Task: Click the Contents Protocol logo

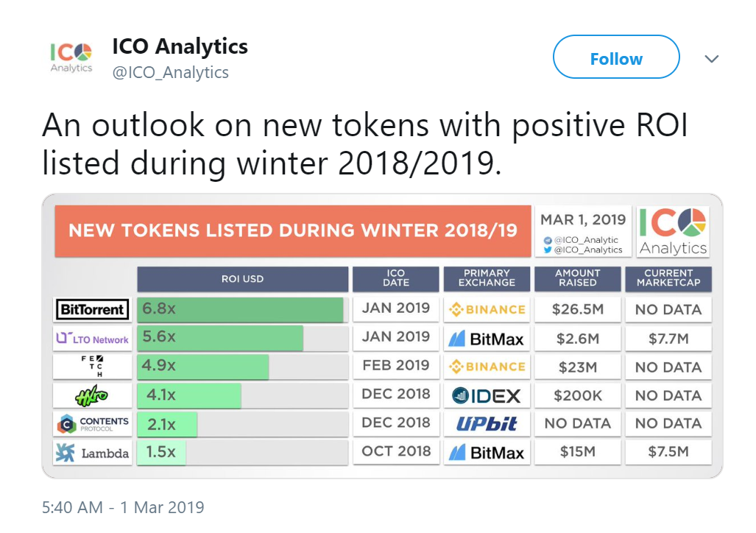Action: coord(93,423)
